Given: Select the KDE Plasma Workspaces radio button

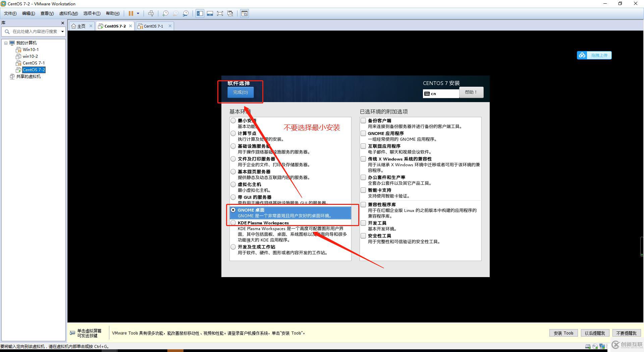Looking at the screenshot, I should (233, 223).
